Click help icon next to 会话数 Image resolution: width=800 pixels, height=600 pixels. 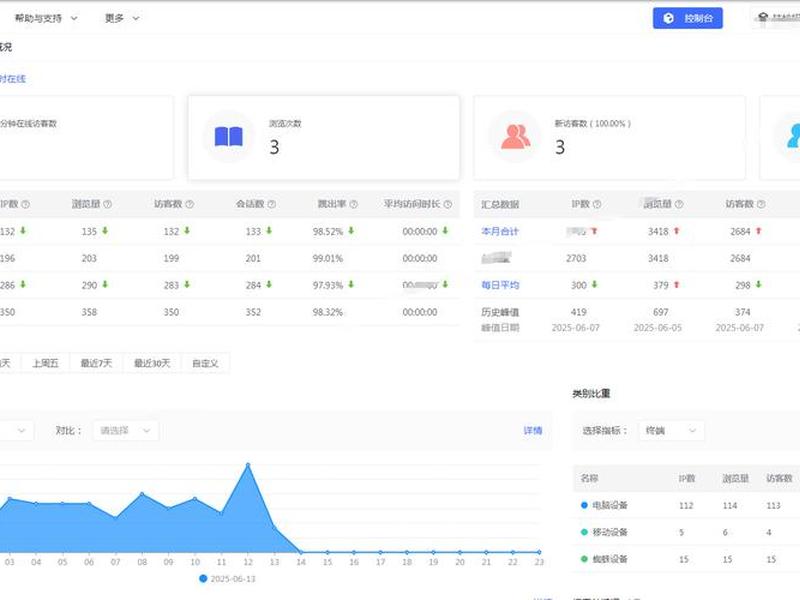272,204
